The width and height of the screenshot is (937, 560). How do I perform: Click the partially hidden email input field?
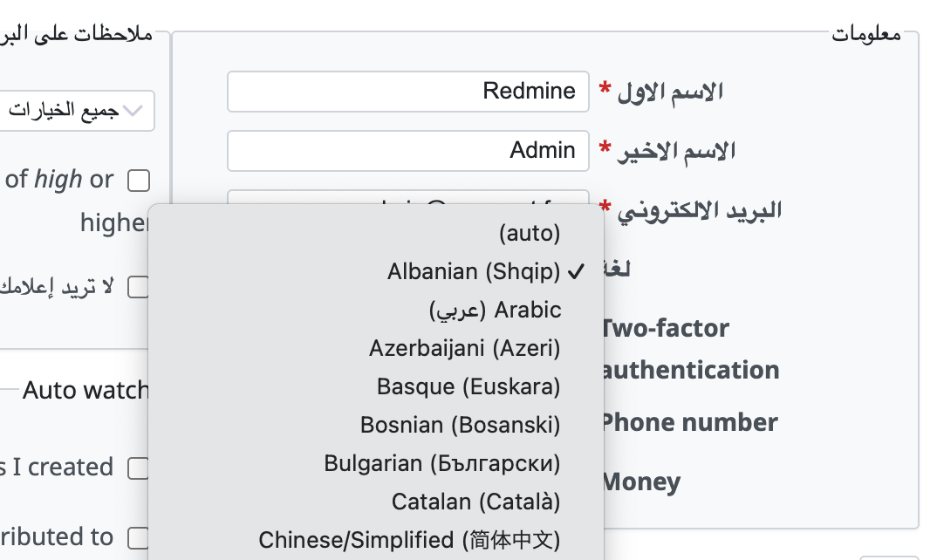pyautogui.click(x=407, y=198)
